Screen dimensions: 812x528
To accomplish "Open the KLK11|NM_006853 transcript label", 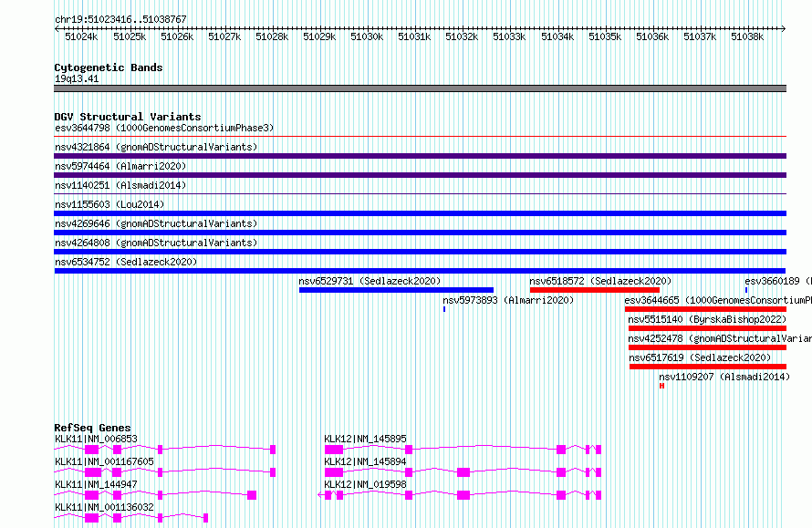I will [x=96, y=439].
